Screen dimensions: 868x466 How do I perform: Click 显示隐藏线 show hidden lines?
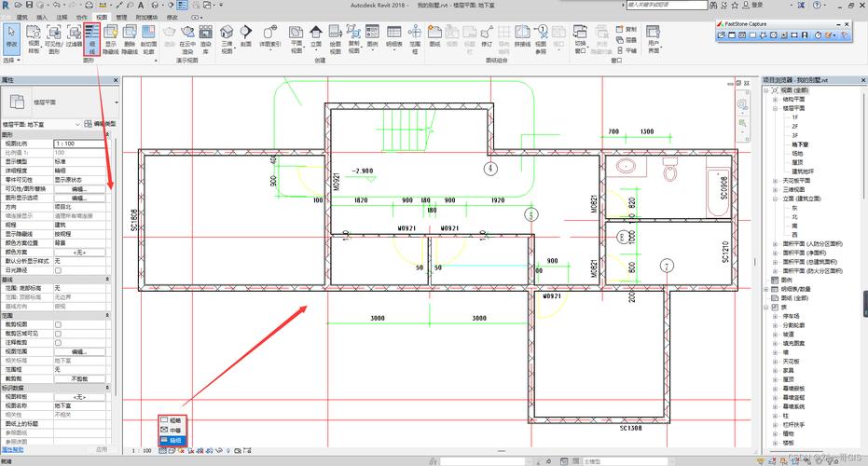(111, 39)
